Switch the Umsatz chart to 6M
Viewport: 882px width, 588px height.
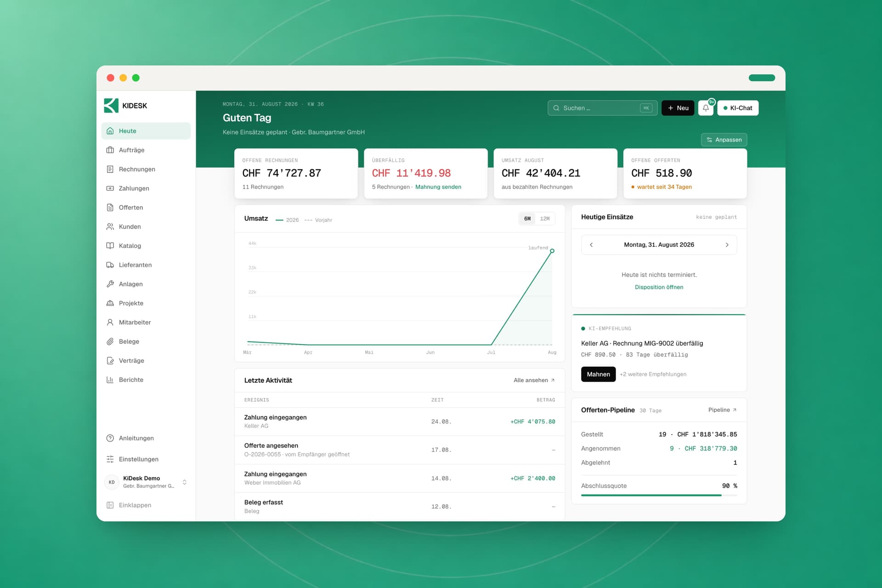click(527, 219)
